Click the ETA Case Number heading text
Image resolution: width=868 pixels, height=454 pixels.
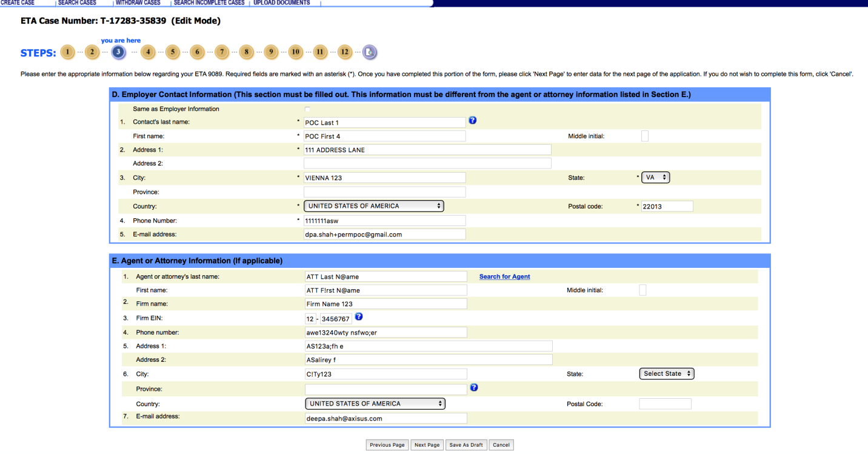[121, 21]
